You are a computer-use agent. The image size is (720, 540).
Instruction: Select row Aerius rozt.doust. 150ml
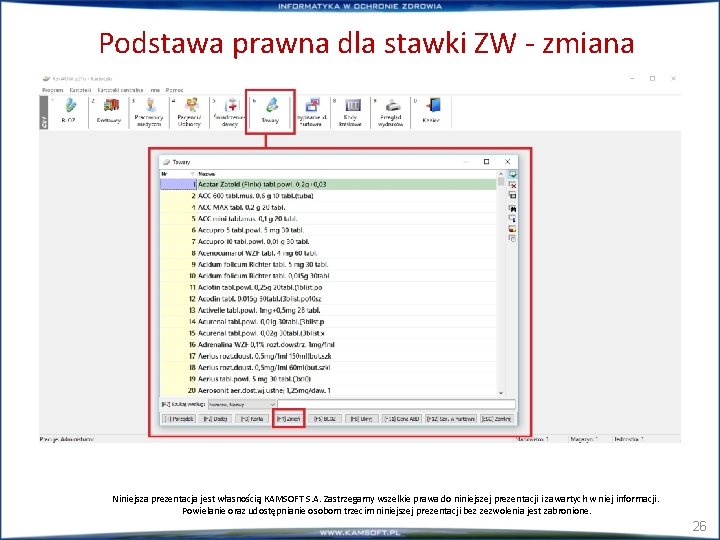(328, 356)
